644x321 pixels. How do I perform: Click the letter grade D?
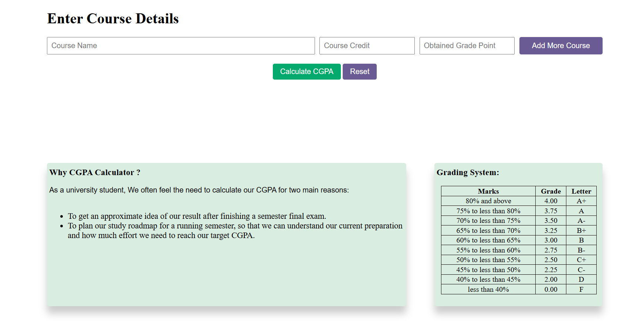click(x=581, y=280)
